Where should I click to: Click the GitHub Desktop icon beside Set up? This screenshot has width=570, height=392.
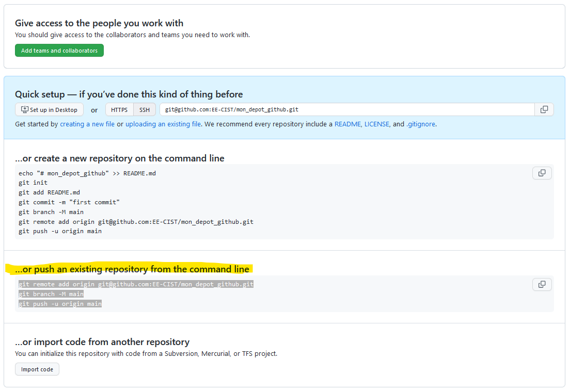coord(24,109)
